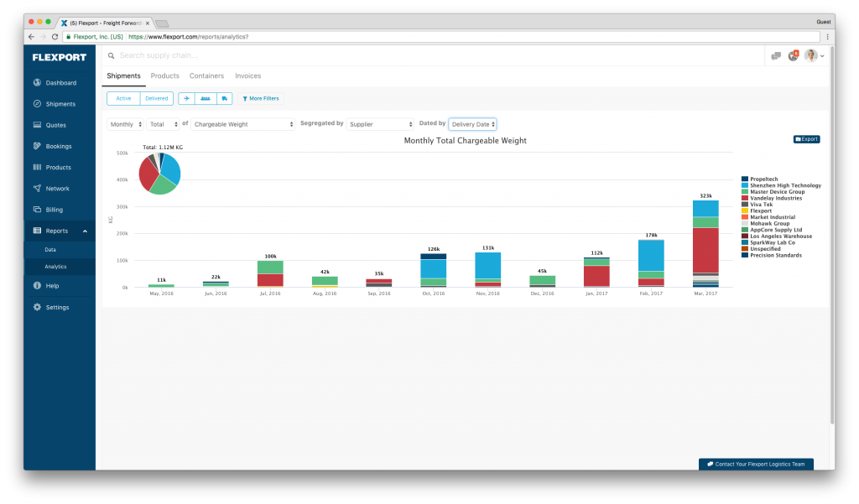Click the Oct, 2016 bar
The image size is (859, 504).
point(434,271)
